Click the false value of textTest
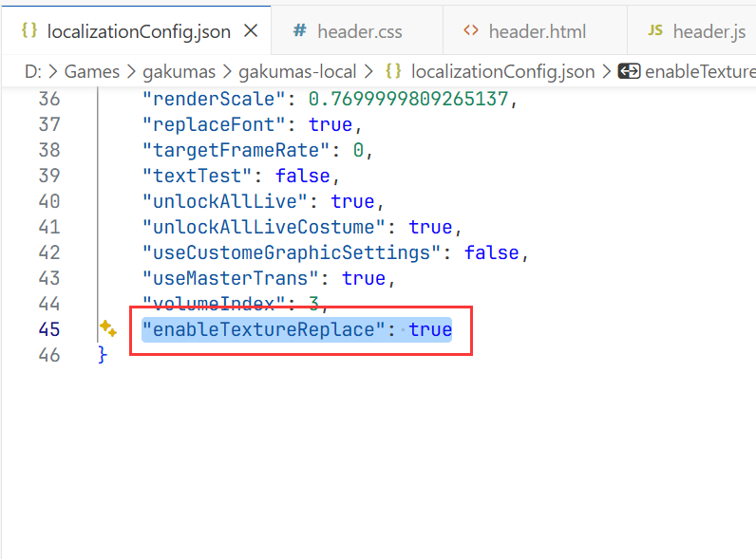This screenshot has height=559, width=756. click(x=302, y=176)
